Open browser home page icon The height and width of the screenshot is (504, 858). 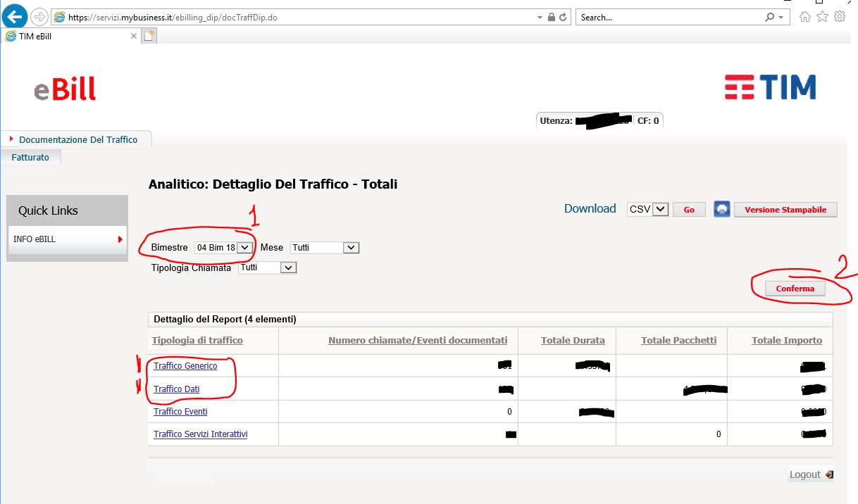pyautogui.click(x=804, y=17)
